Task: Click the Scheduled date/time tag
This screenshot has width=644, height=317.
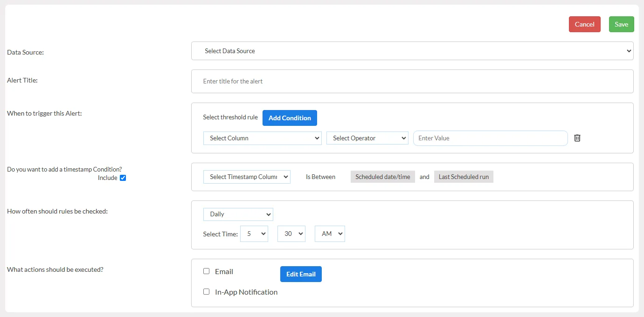Action: coord(382,177)
